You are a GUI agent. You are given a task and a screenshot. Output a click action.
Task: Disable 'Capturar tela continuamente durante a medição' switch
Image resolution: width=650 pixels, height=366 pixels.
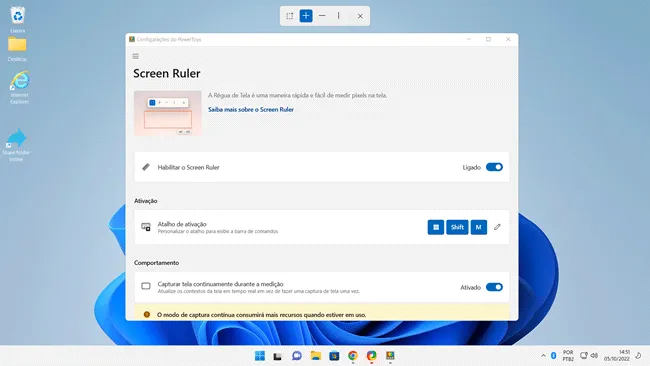(x=494, y=287)
